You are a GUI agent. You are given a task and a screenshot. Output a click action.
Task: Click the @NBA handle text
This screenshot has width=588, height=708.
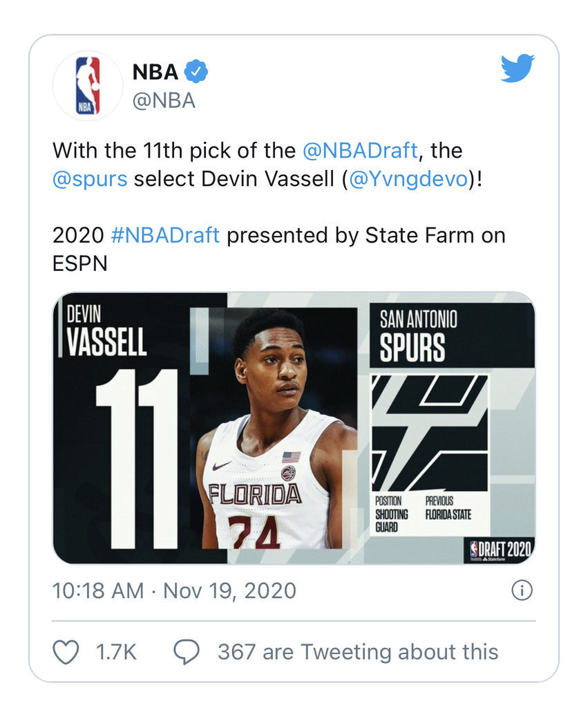click(164, 100)
